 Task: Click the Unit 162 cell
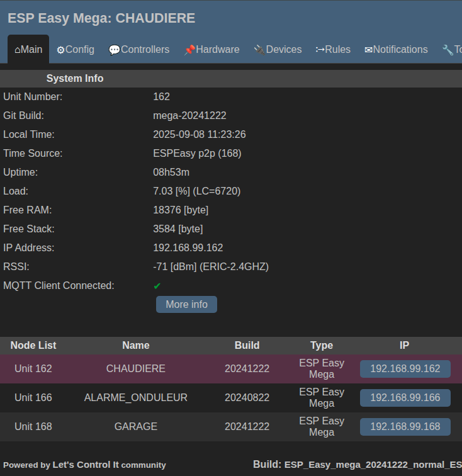point(33,369)
